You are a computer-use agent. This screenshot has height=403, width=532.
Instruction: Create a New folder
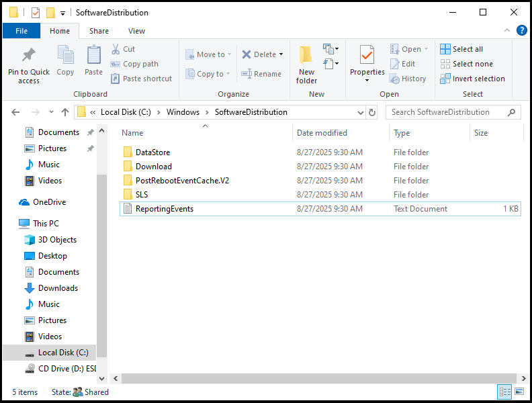[306, 64]
